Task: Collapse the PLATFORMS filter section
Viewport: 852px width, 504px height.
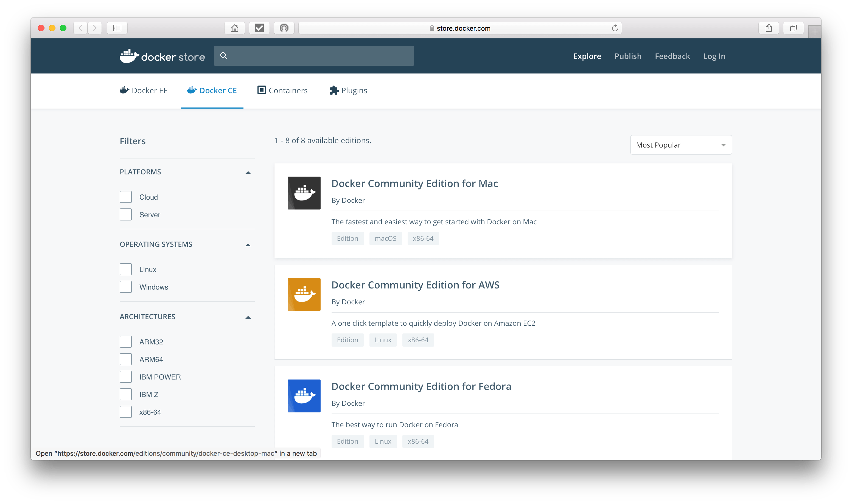Action: 248,172
